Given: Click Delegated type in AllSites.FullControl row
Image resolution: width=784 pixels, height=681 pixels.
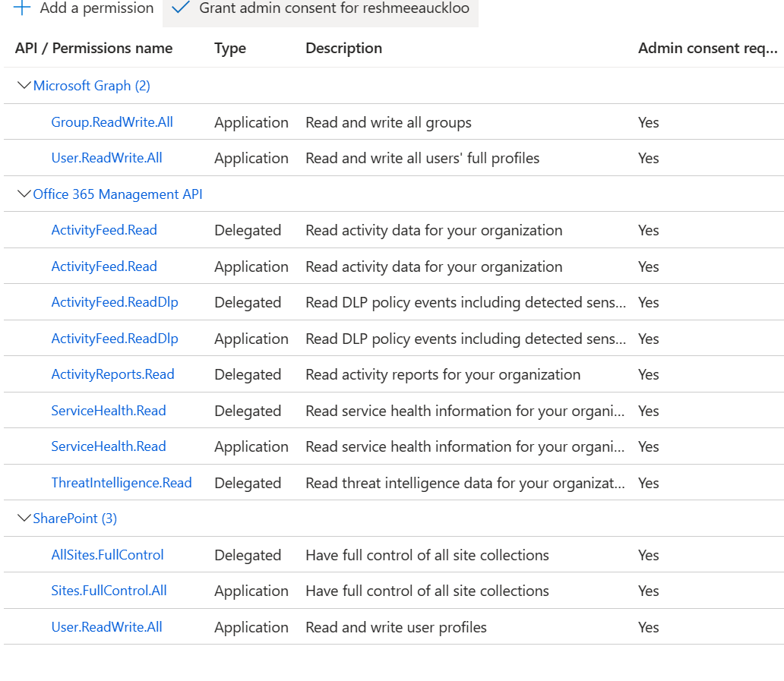Looking at the screenshot, I should click(x=248, y=555).
